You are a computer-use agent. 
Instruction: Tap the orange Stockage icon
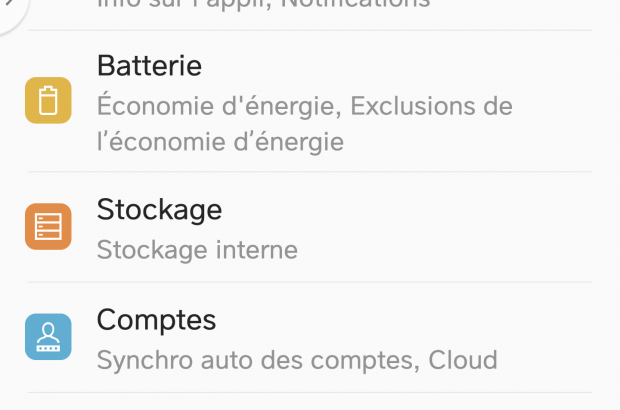pyautogui.click(x=48, y=226)
